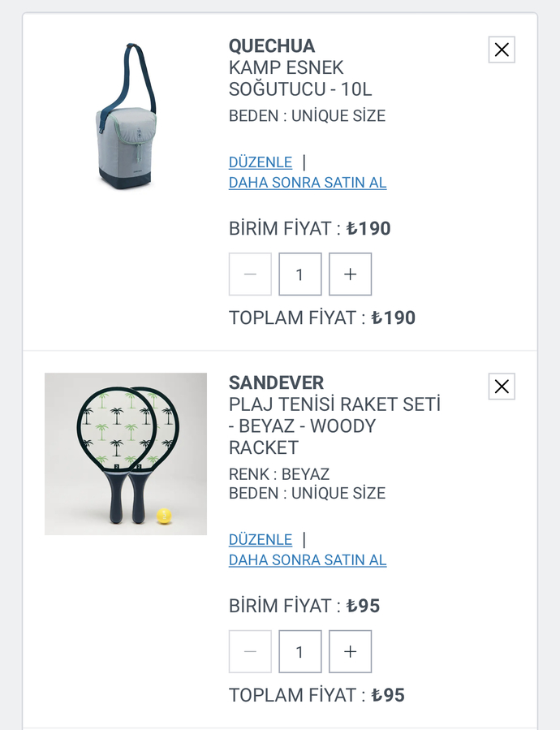Click the cooler bag quantity field
This screenshot has width=560, height=730.
pos(299,274)
